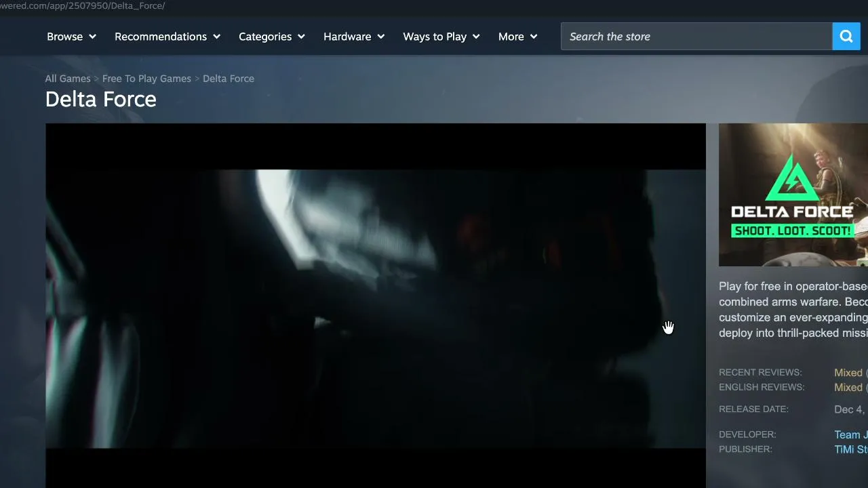This screenshot has height=488, width=868.
Task: Open the Hardware menu
Action: click(354, 37)
